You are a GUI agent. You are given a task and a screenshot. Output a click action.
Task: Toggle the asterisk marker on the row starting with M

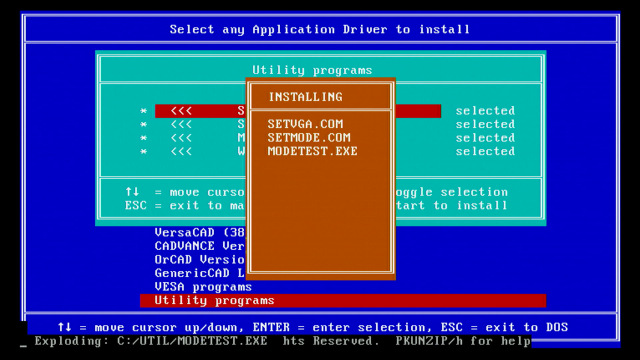(x=143, y=138)
